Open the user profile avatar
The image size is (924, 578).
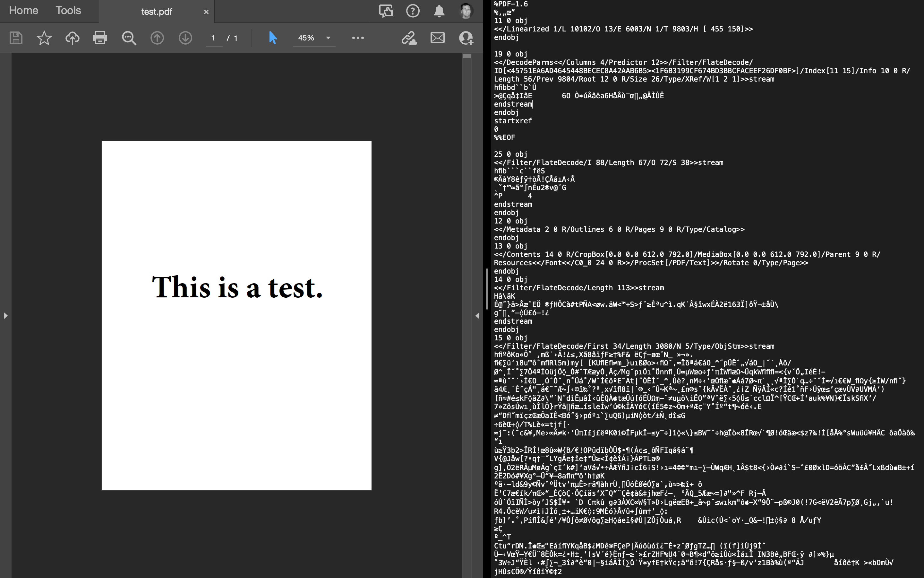click(466, 11)
